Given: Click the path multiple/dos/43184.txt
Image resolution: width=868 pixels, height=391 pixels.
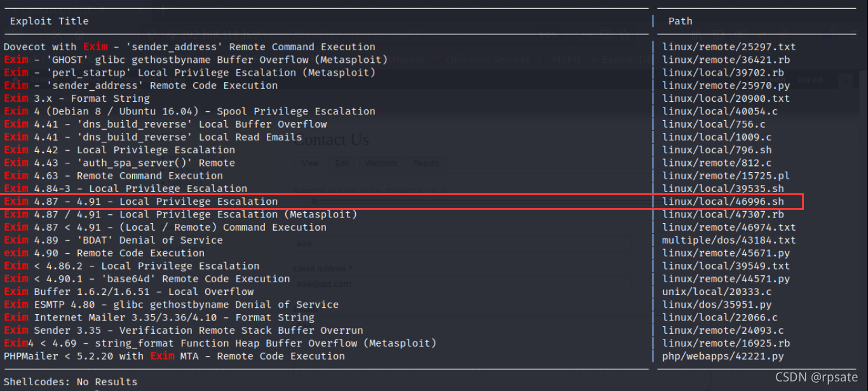Looking at the screenshot, I should [x=729, y=240].
